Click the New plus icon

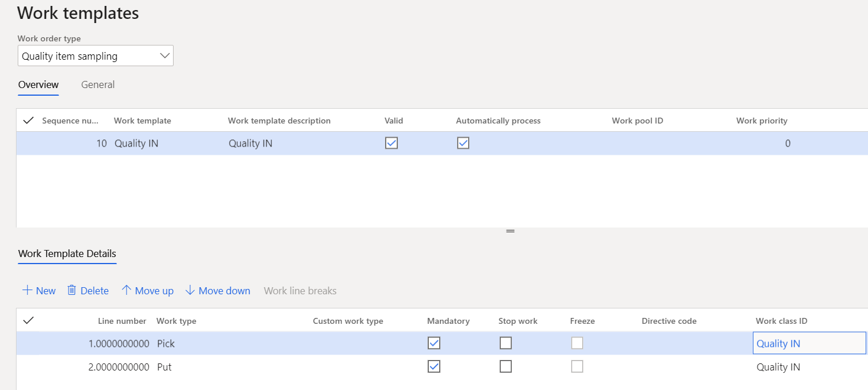pos(27,290)
